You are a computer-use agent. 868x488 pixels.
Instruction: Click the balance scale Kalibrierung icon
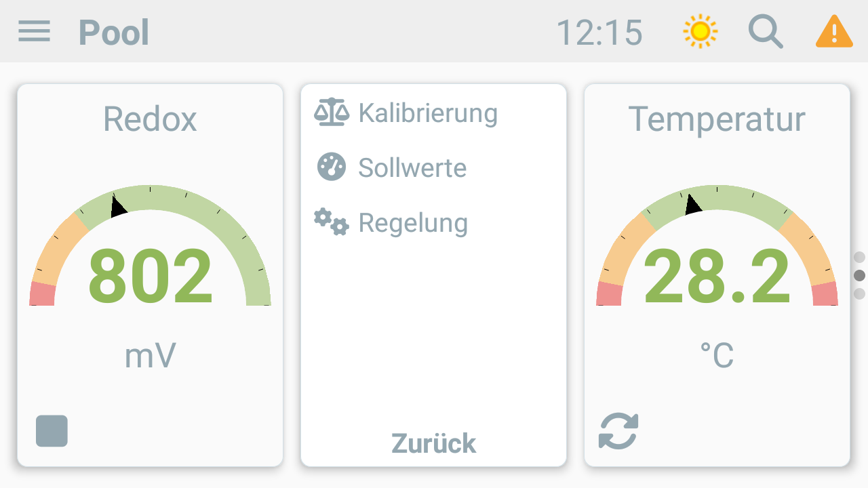pos(332,113)
